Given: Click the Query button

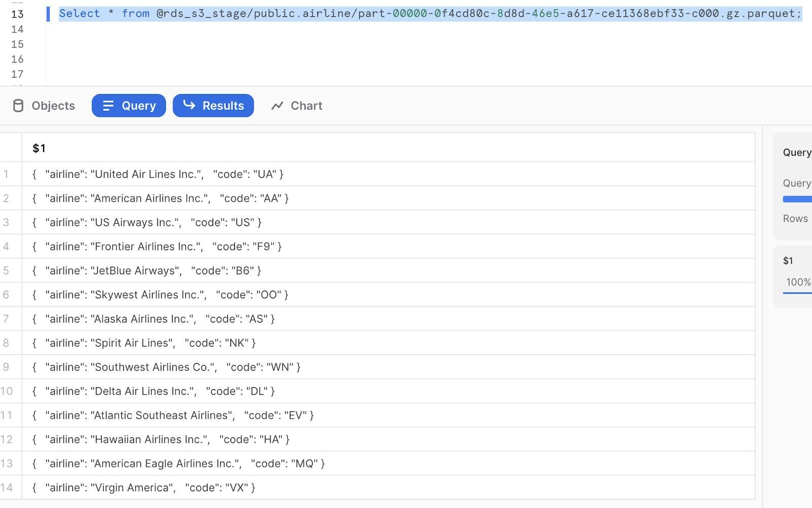Looking at the screenshot, I should pos(128,106).
